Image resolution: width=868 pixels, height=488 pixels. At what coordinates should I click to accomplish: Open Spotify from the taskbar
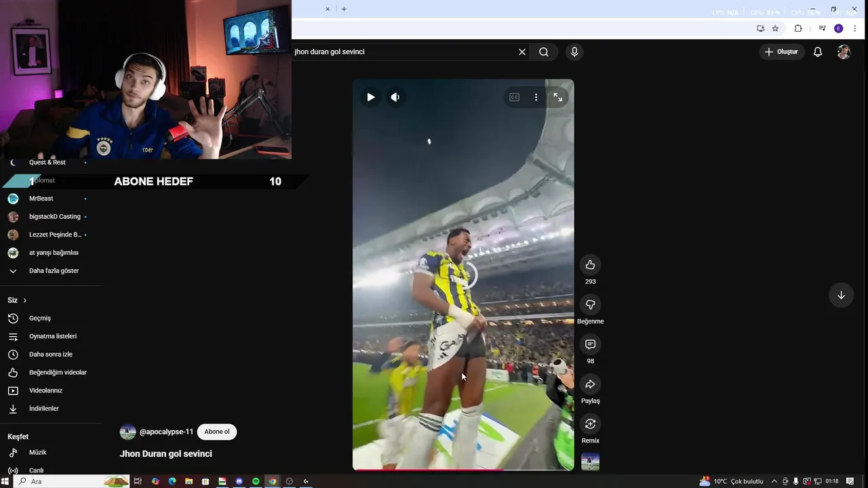[x=256, y=481]
